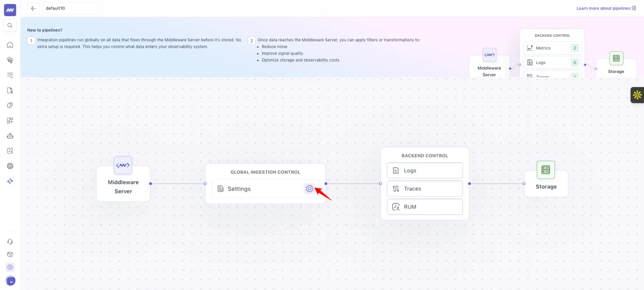The image size is (644, 290).
Task: Click Metrics row in the banner preview
Action: click(x=552, y=48)
